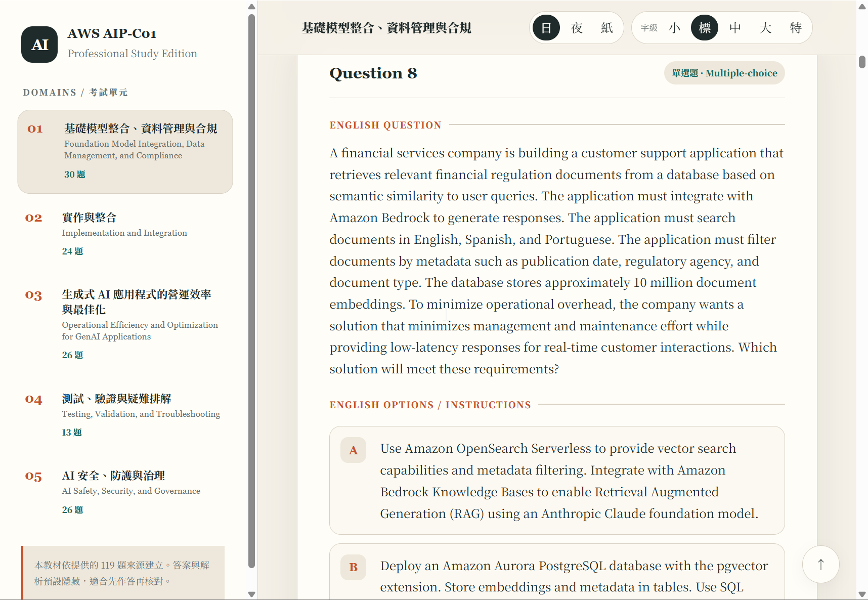868x600 pixels.
Task: Set font size to large 大
Action: pos(765,28)
